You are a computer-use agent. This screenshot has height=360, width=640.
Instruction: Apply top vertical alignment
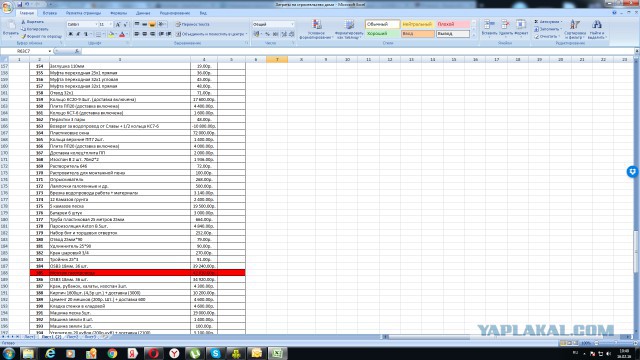coord(137,24)
